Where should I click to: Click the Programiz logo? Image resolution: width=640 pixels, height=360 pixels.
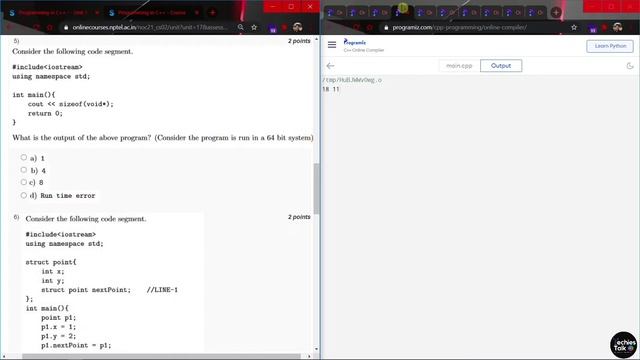[x=355, y=42]
